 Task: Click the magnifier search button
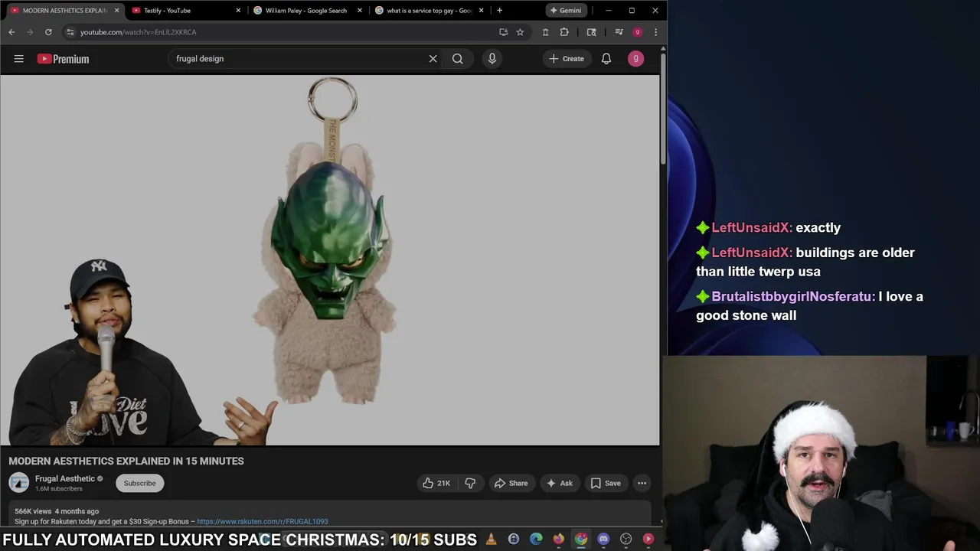457,59
